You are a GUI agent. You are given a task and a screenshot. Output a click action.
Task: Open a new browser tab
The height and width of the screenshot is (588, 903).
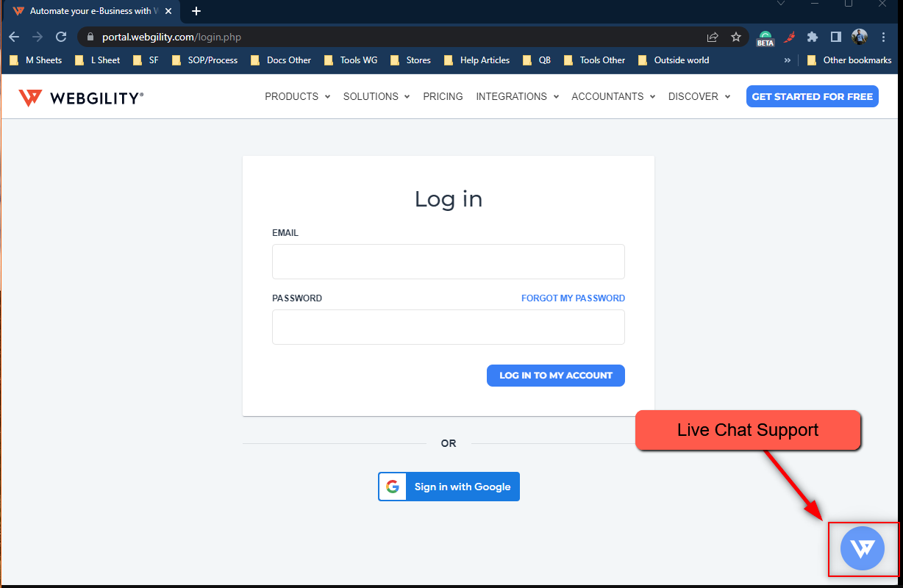tap(196, 11)
